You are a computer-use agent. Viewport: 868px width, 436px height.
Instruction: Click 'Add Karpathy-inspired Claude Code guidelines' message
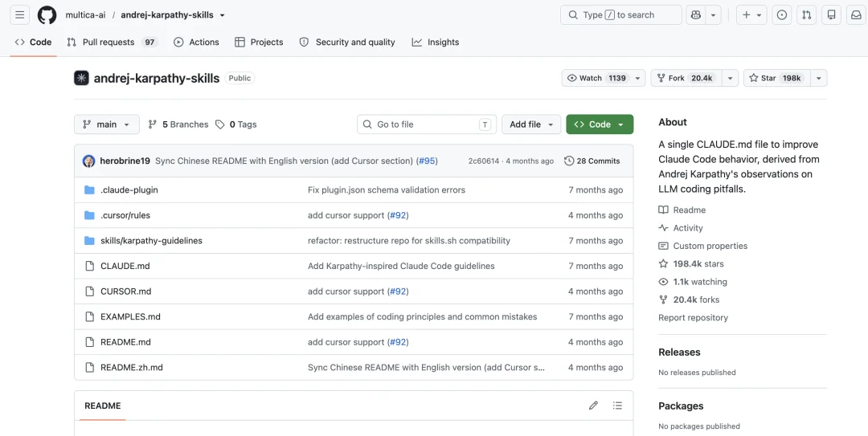(x=401, y=266)
